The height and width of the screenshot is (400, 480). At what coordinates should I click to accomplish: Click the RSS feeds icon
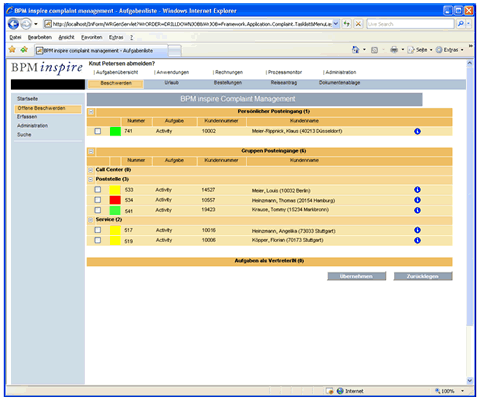click(374, 50)
